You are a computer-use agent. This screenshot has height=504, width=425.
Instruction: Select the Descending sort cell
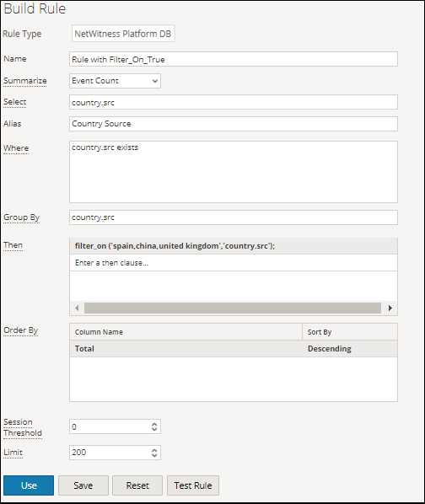(350, 349)
